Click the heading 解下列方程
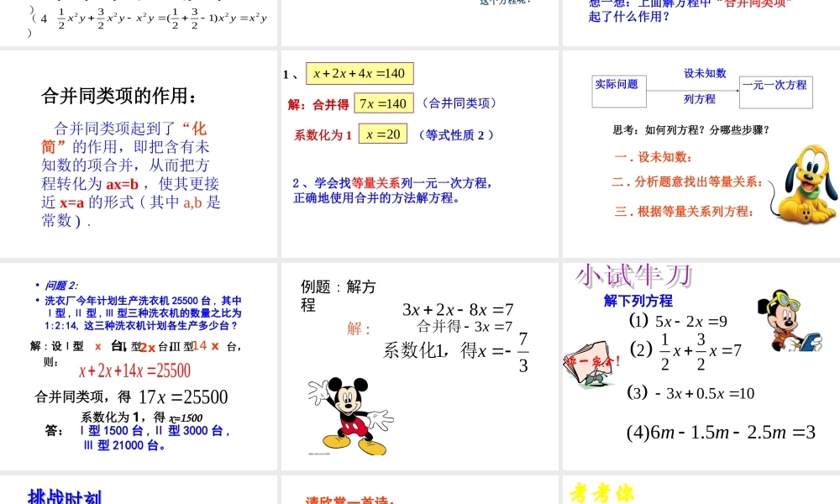Image resolution: width=840 pixels, height=504 pixels. pyautogui.click(x=638, y=301)
